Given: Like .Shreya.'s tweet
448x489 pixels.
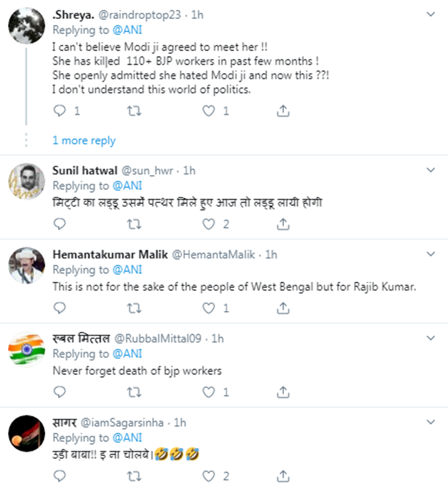Looking at the screenshot, I should [x=209, y=111].
